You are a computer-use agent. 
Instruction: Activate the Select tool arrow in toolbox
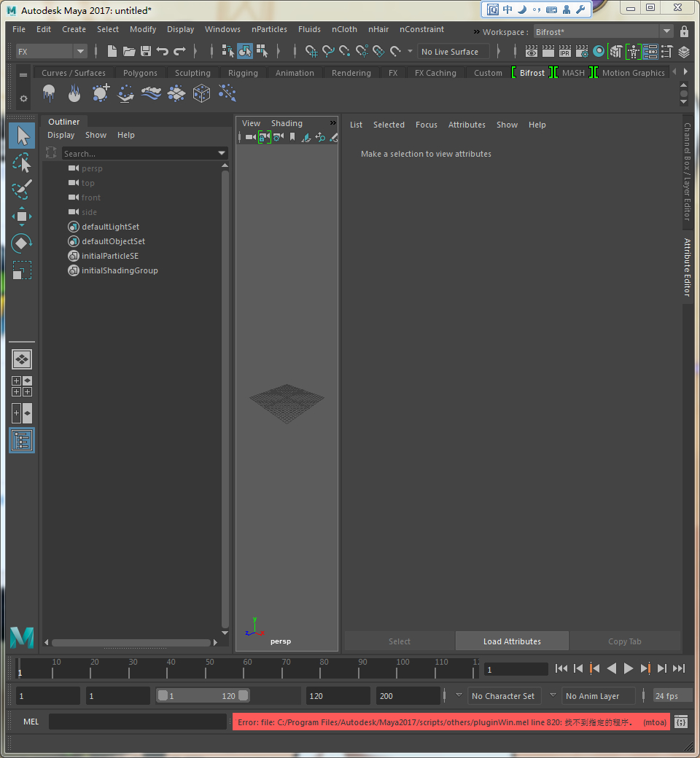point(22,136)
